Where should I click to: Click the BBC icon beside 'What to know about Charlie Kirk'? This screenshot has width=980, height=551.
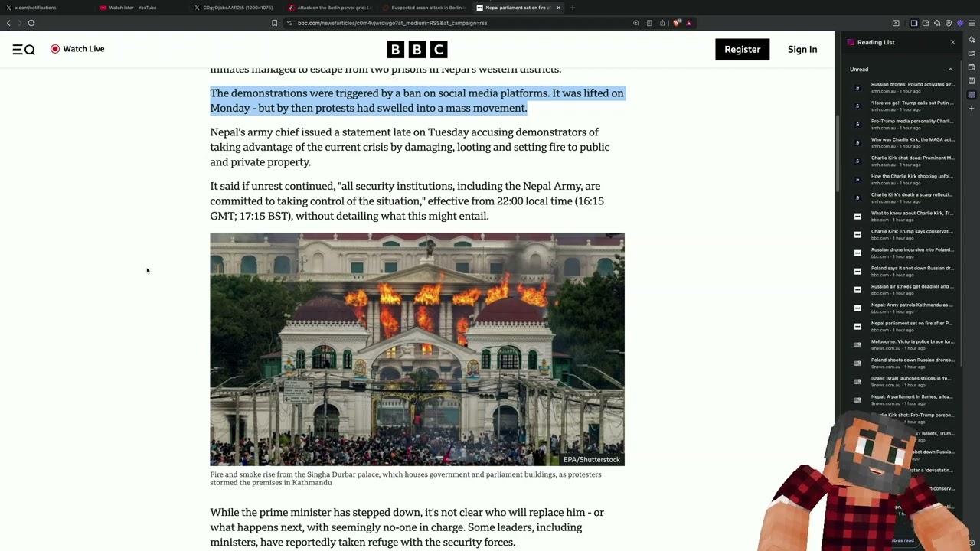point(857,217)
